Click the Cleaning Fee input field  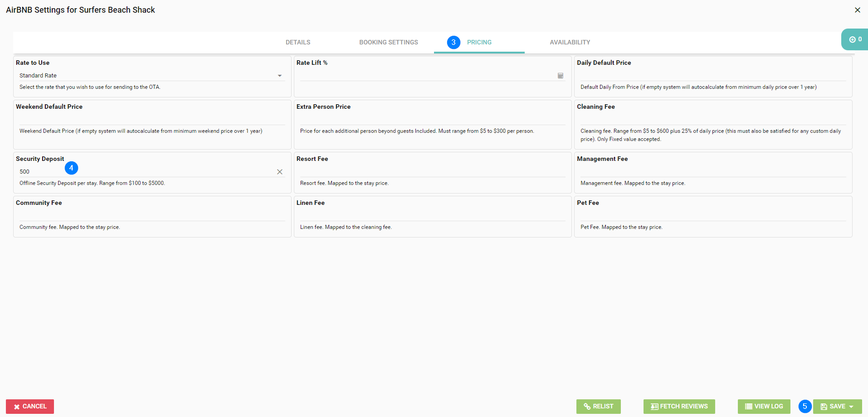tap(712, 119)
